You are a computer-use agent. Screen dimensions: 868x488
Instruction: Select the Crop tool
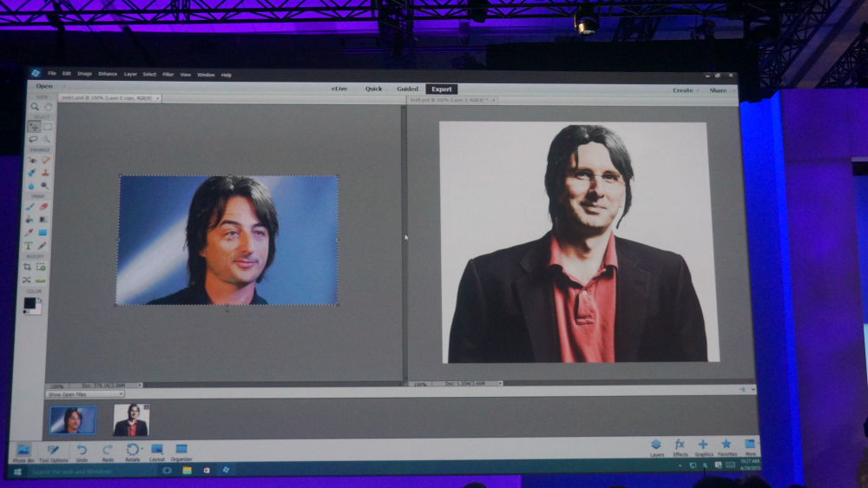tap(28, 267)
